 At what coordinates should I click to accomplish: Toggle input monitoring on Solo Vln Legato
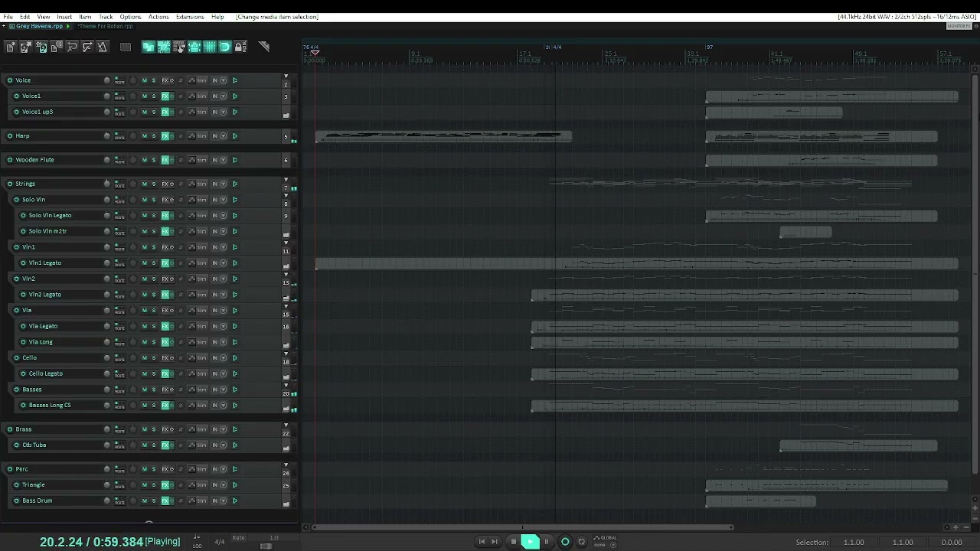pyautogui.click(x=235, y=215)
